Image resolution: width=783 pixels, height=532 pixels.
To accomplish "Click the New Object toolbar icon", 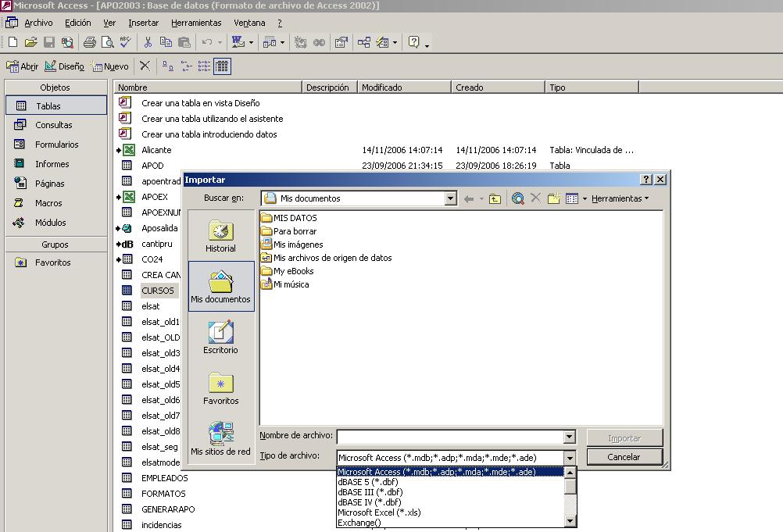I will (382, 42).
